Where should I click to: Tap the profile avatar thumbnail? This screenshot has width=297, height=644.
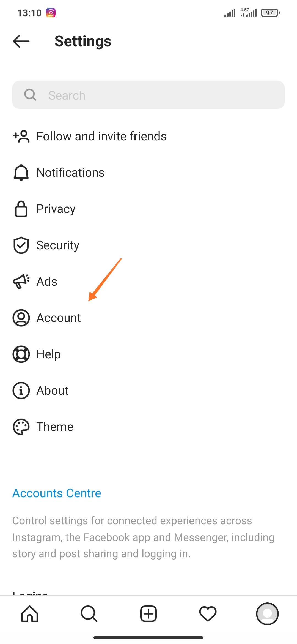click(x=267, y=614)
